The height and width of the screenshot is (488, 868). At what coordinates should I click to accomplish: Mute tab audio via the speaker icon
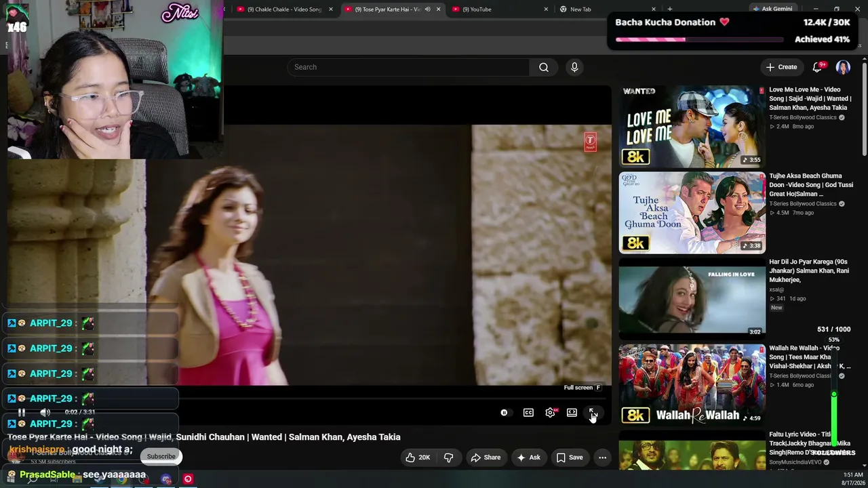tap(427, 9)
